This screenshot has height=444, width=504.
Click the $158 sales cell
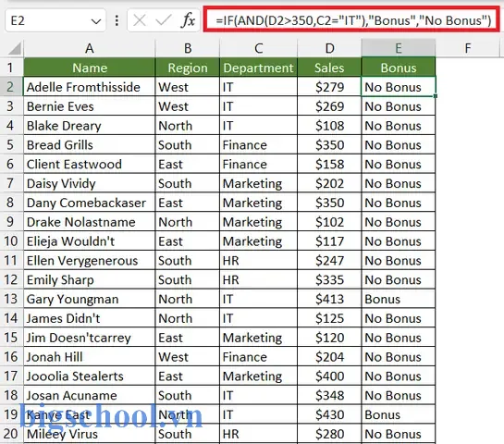[x=329, y=164]
